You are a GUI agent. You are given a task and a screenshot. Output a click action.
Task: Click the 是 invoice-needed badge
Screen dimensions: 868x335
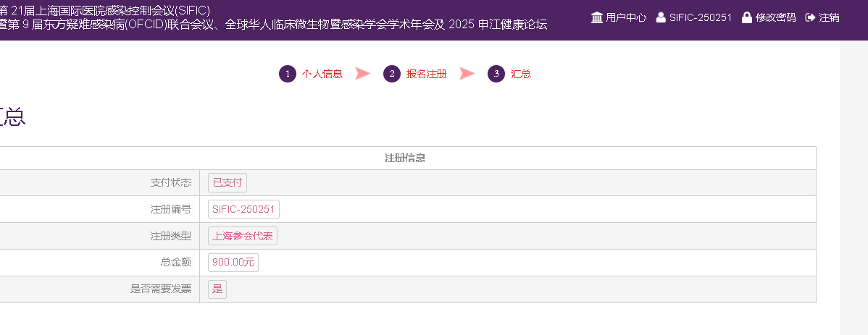[217, 289]
